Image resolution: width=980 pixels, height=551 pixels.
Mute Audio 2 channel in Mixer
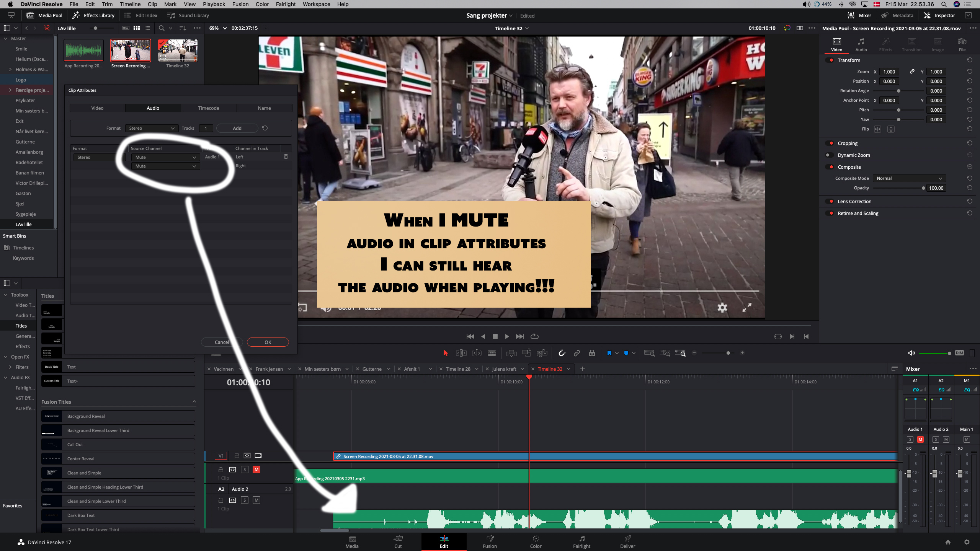[x=946, y=440]
